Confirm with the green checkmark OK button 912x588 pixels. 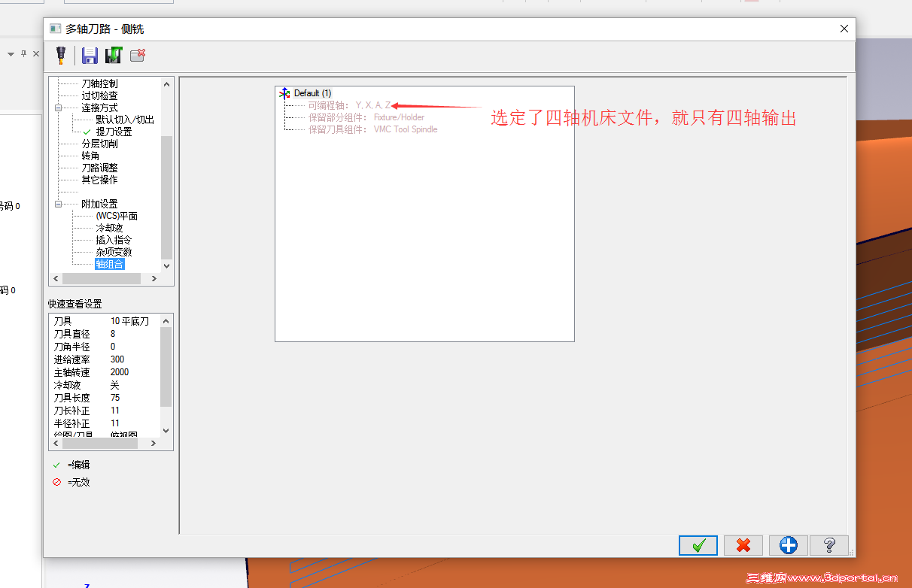[x=698, y=545]
